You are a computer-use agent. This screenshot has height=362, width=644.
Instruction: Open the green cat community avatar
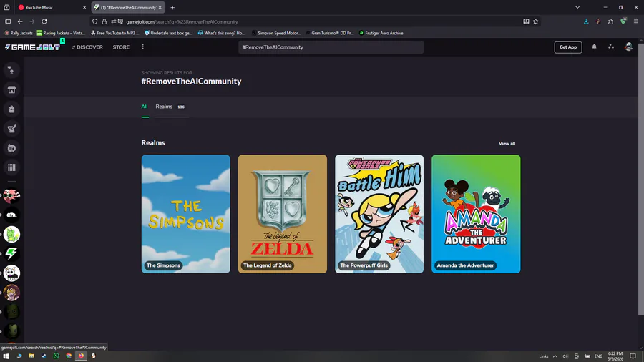pos(11,235)
